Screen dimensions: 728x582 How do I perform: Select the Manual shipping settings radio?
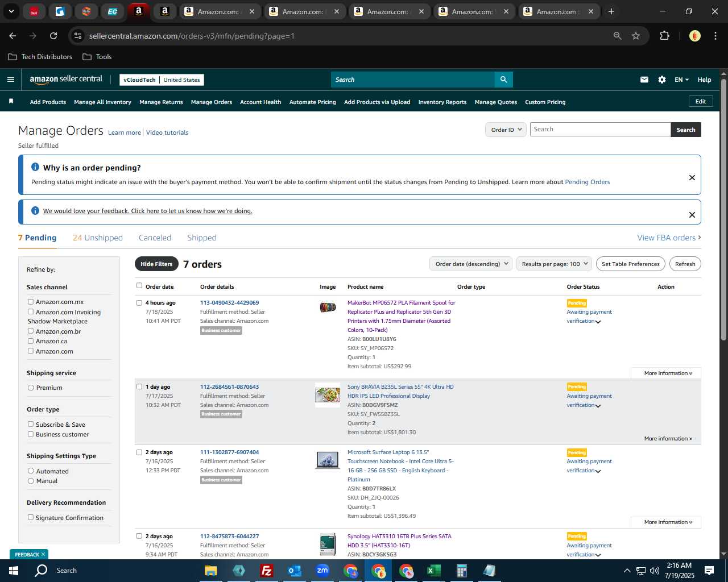click(31, 481)
